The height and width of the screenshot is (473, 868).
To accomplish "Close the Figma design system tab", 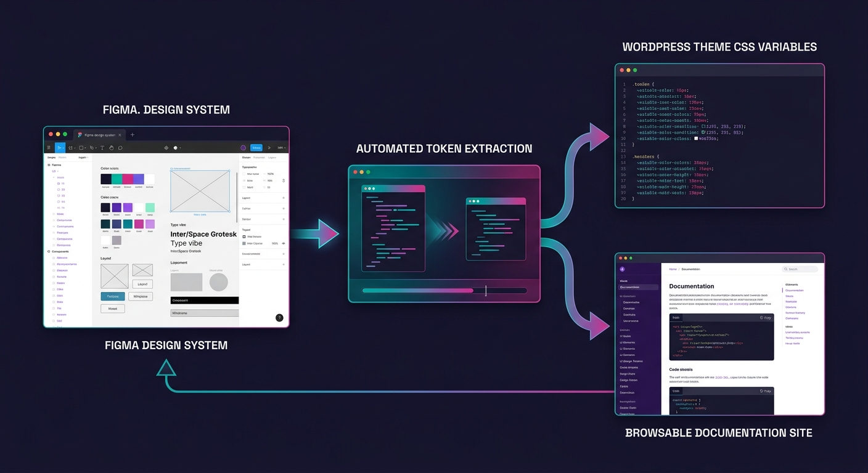I will (x=120, y=135).
